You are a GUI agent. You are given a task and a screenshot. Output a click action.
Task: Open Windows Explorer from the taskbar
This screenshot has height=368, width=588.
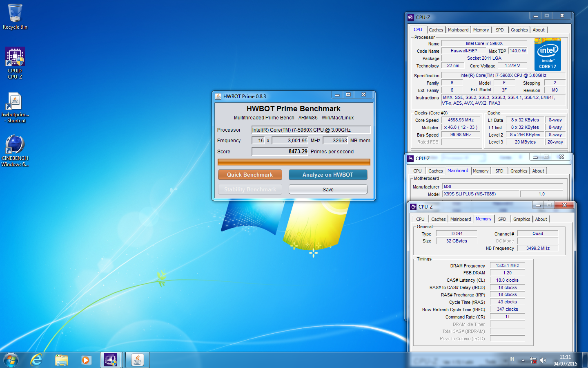tap(61, 360)
